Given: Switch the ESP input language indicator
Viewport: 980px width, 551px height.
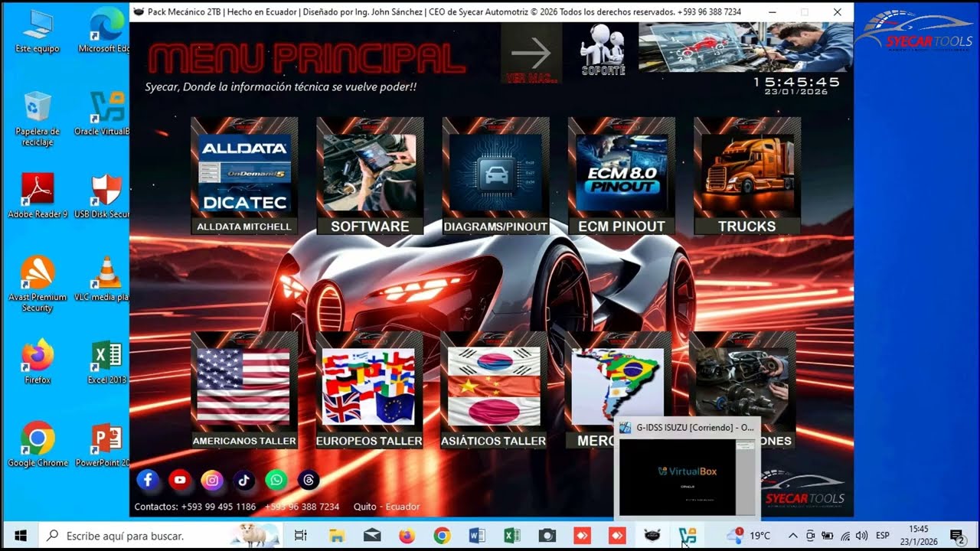Looking at the screenshot, I should [883, 536].
